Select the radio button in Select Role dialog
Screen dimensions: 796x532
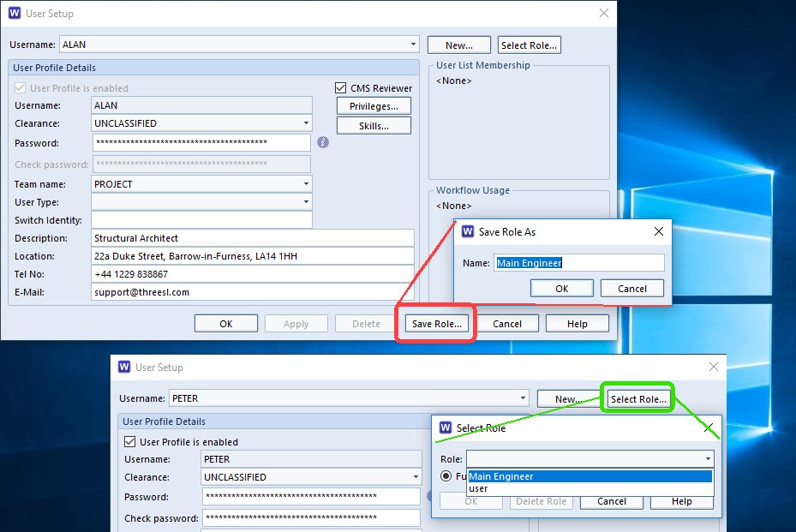pos(446,475)
